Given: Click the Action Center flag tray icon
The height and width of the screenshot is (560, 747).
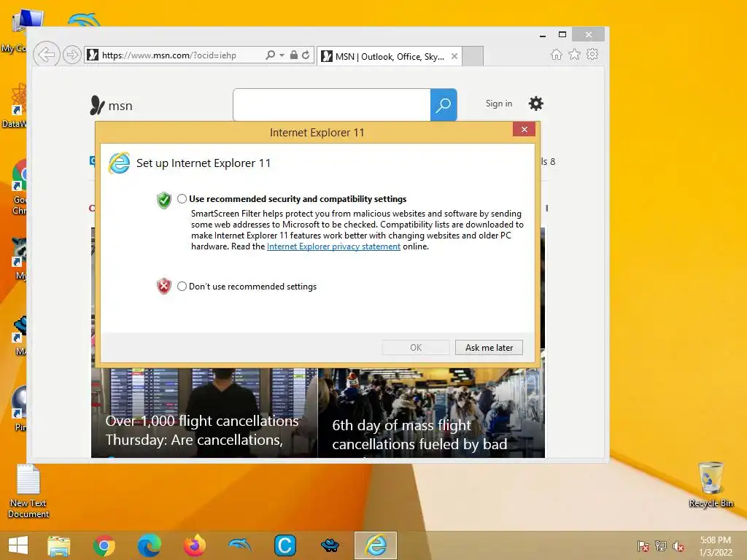Looking at the screenshot, I should pyautogui.click(x=643, y=545).
